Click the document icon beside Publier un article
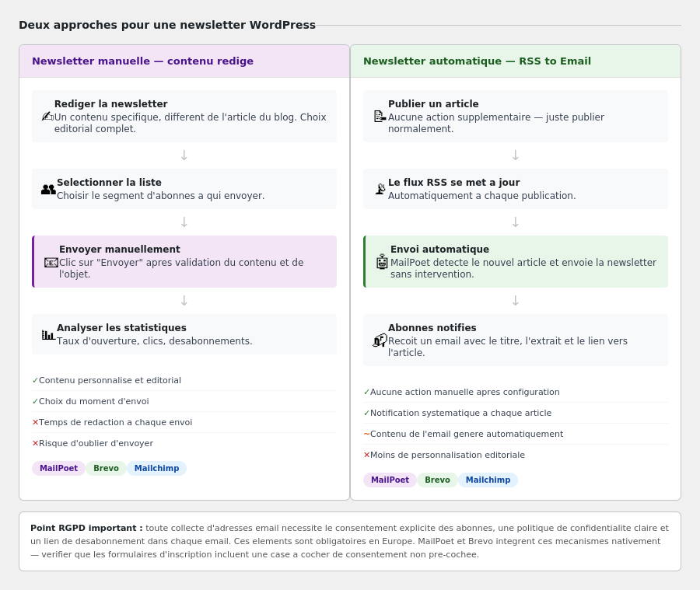Image resolution: width=700 pixels, height=590 pixels. 380,117
